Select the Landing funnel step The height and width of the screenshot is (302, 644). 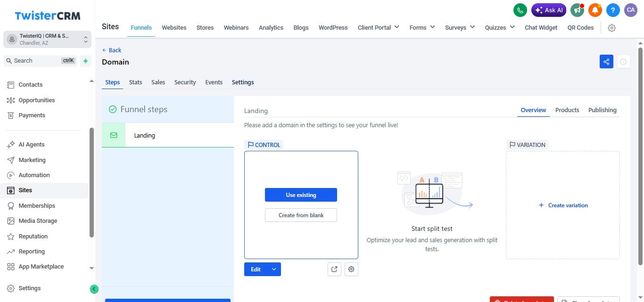pos(168,135)
